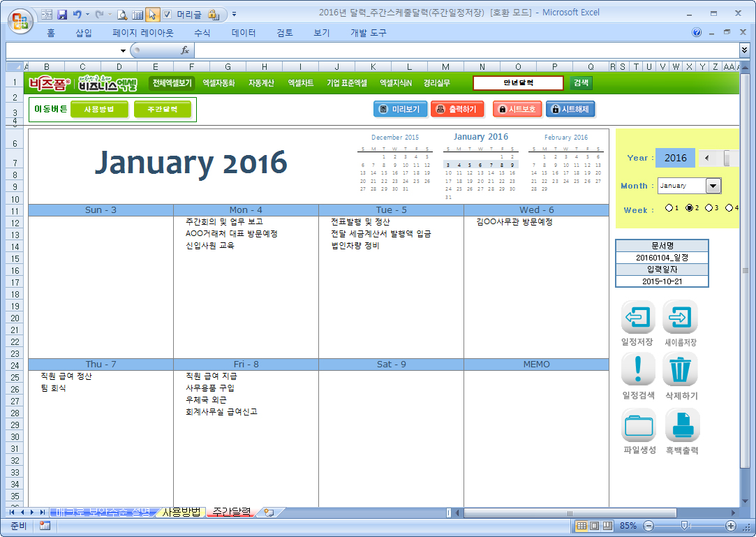Click the 삭제하기 trash can icon
This screenshot has width=756, height=537.
click(x=681, y=369)
